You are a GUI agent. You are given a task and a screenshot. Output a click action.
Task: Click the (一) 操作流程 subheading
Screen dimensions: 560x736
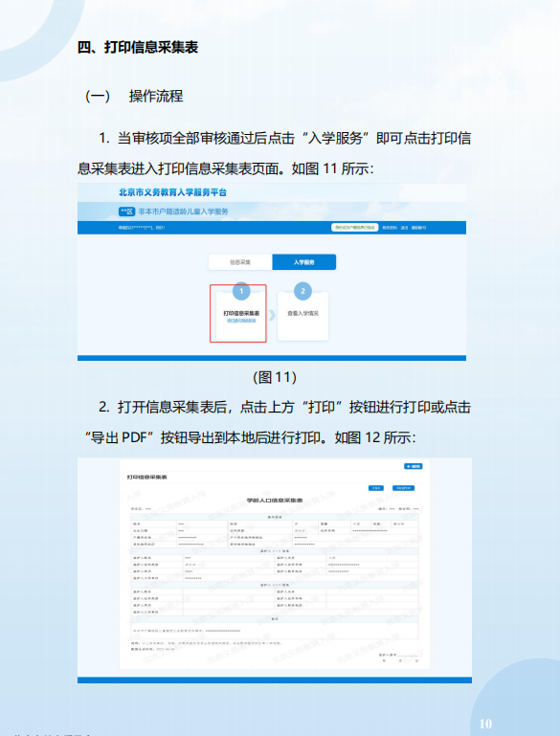pyautogui.click(x=134, y=97)
